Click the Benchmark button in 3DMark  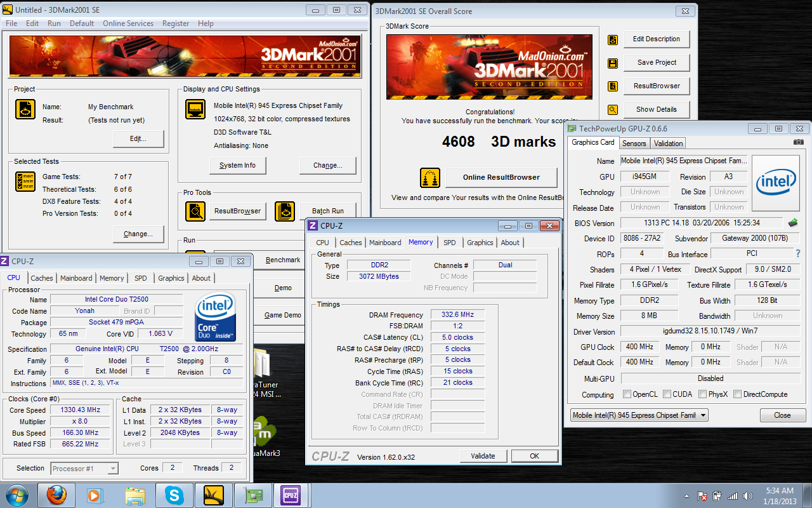point(283,260)
